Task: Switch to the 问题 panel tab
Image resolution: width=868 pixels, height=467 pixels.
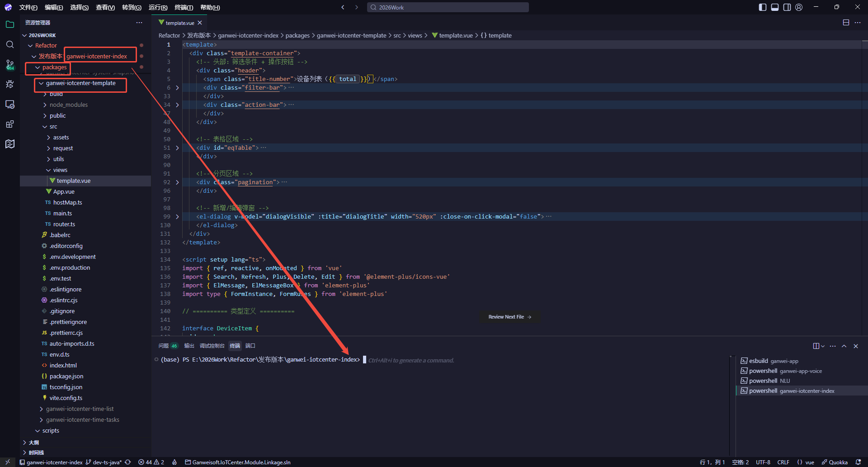Action: [168, 346]
